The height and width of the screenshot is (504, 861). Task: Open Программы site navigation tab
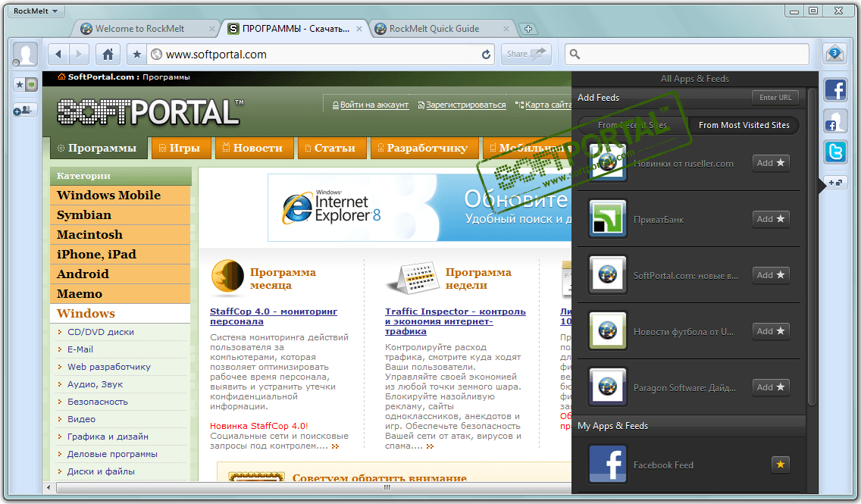[97, 148]
